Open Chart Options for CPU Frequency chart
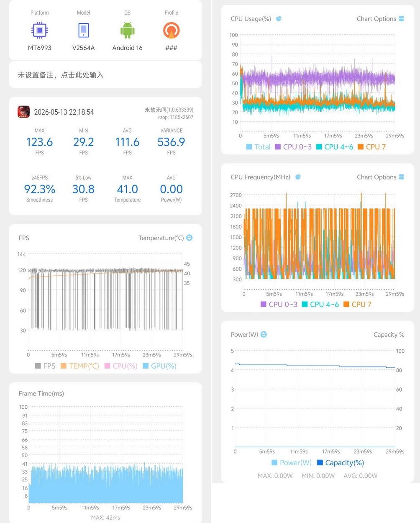The width and height of the screenshot is (420, 523). click(380, 177)
